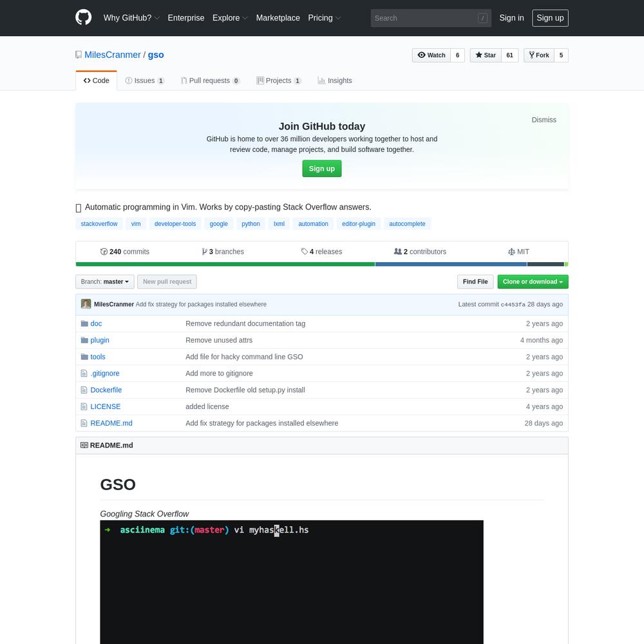Open the Enterprise menu item
This screenshot has width=644, height=644.
point(186,17)
